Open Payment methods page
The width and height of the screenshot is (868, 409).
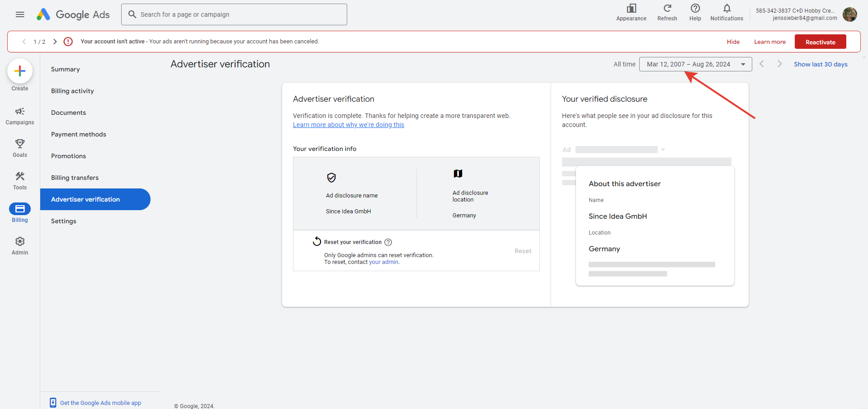click(79, 134)
